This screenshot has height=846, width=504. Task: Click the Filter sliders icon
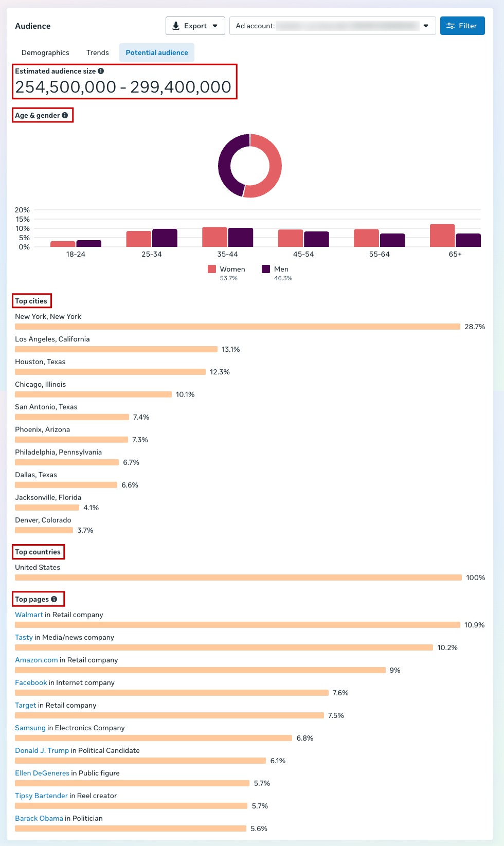point(451,26)
